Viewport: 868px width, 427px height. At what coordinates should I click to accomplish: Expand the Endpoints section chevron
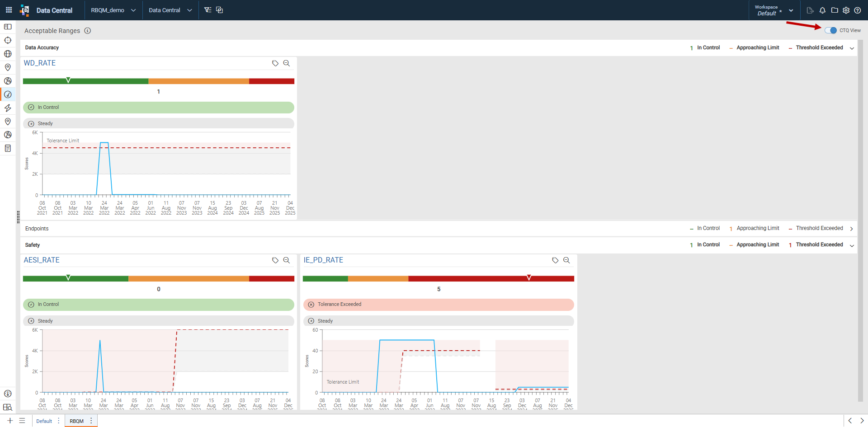click(x=852, y=229)
